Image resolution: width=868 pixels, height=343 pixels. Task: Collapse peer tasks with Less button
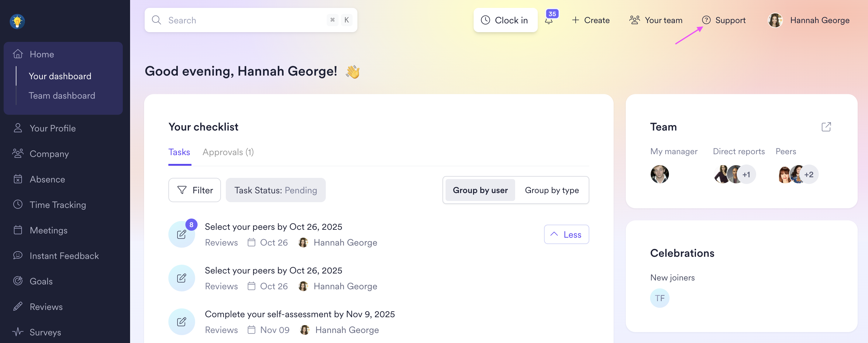click(x=566, y=234)
